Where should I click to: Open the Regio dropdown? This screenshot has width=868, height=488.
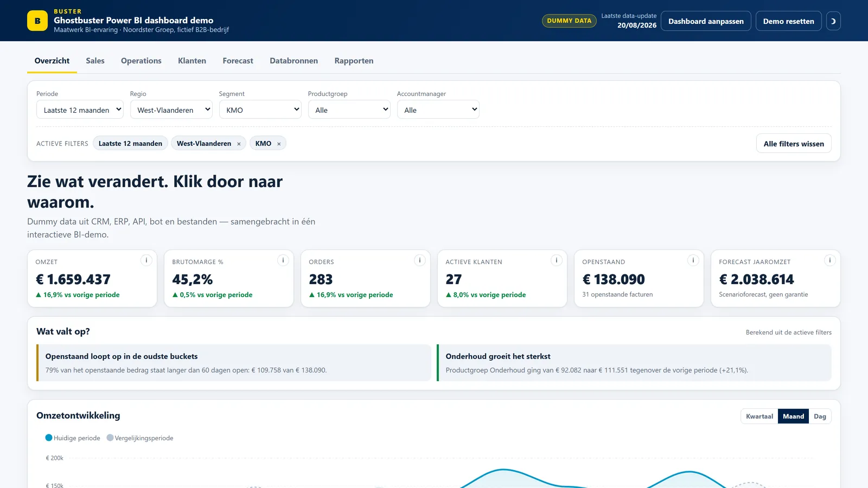(171, 110)
